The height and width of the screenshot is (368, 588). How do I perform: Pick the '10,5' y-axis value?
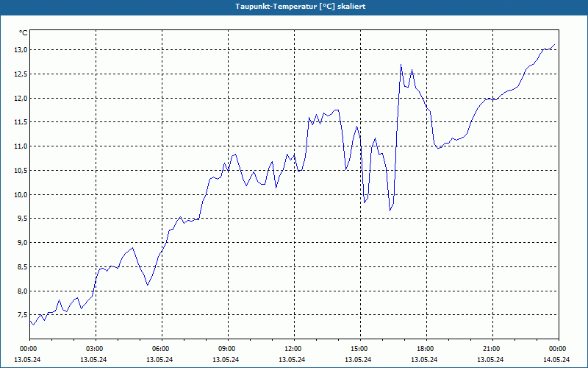21,171
